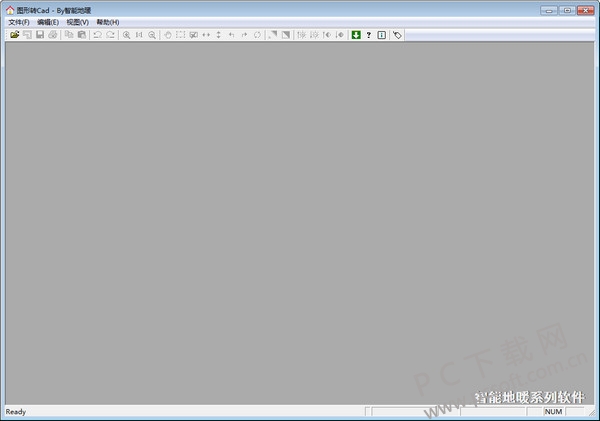Click the Ready status bar text
Image resolution: width=600 pixels, height=421 pixels.
(x=16, y=412)
